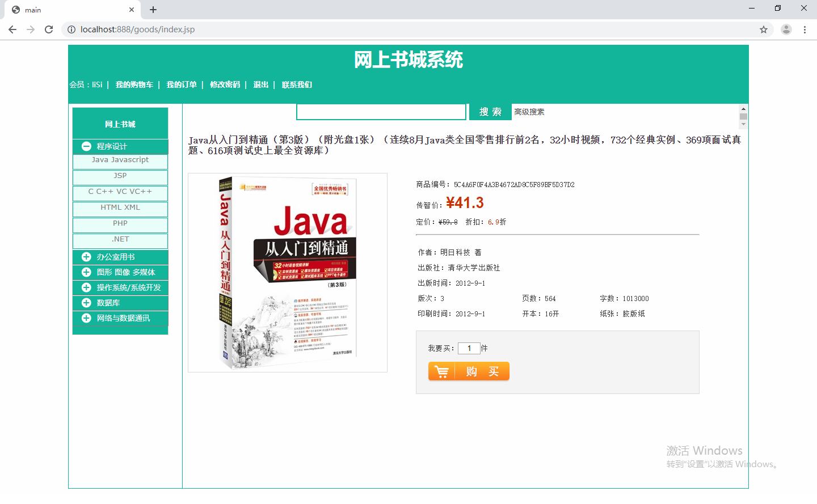Click the 商品编号 product code line
Viewport: 817px width, 504px height.
tap(495, 184)
